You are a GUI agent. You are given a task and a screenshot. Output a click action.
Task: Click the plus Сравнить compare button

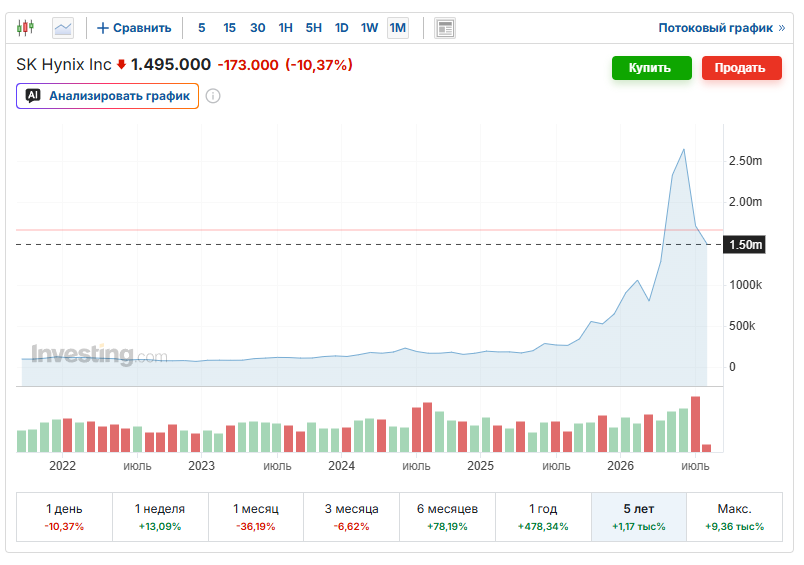click(134, 28)
